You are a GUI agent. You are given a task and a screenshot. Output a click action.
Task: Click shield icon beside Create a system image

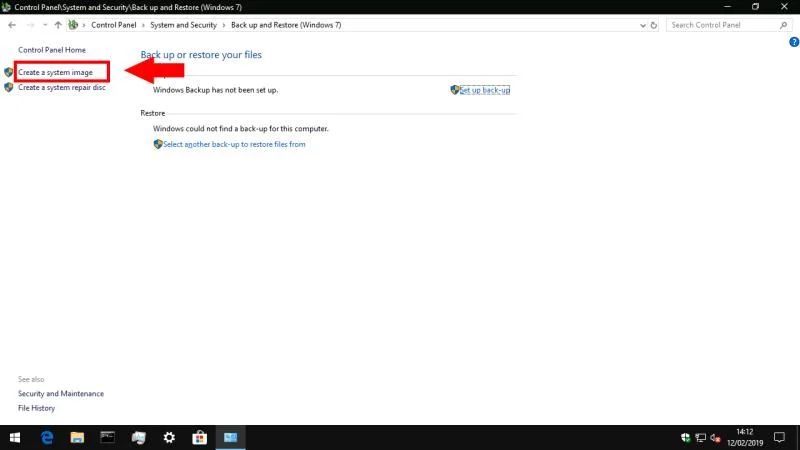coord(9,72)
